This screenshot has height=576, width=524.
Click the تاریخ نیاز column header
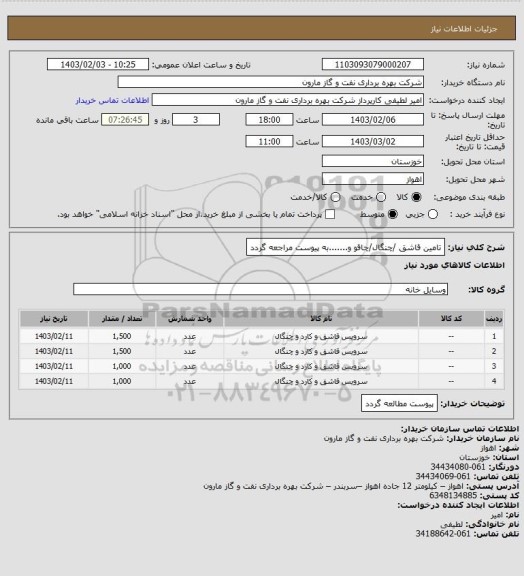tap(54, 319)
